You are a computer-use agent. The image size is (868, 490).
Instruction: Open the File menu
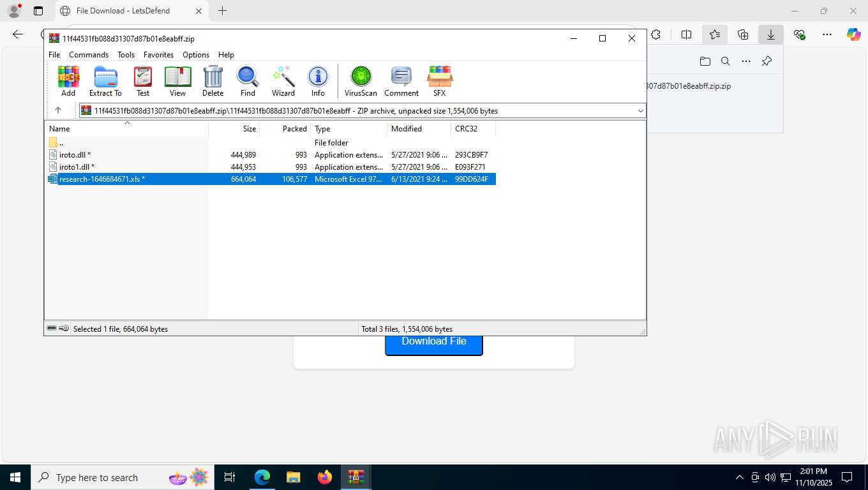54,55
